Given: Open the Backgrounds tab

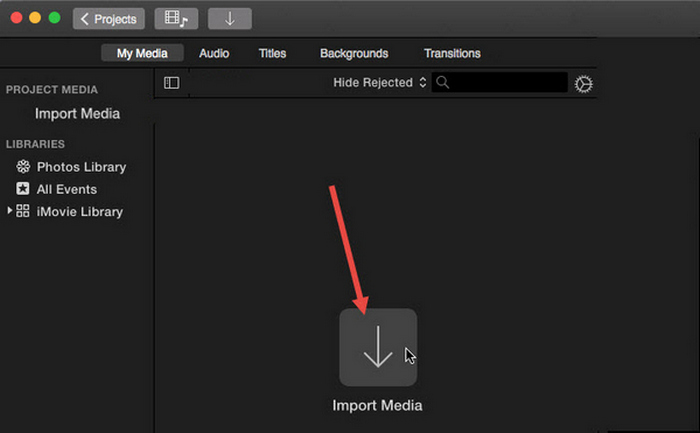Looking at the screenshot, I should coord(354,53).
